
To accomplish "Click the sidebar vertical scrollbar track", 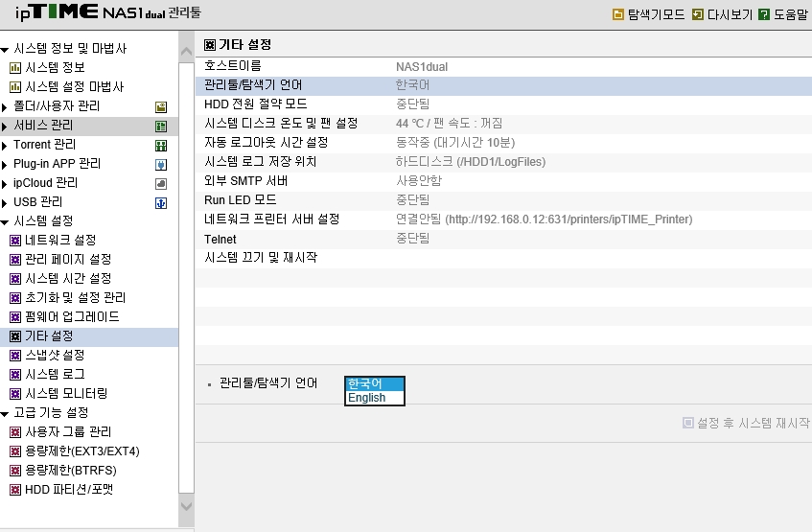I will pos(186,278).
